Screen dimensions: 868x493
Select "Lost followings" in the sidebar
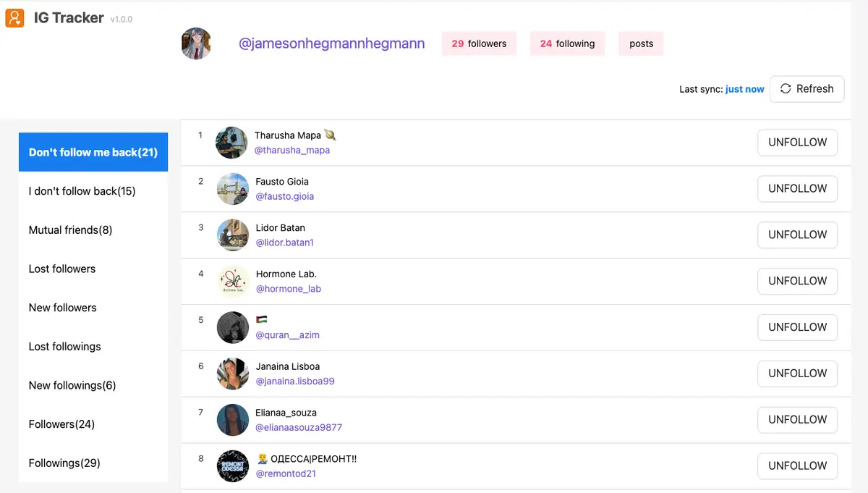click(64, 346)
